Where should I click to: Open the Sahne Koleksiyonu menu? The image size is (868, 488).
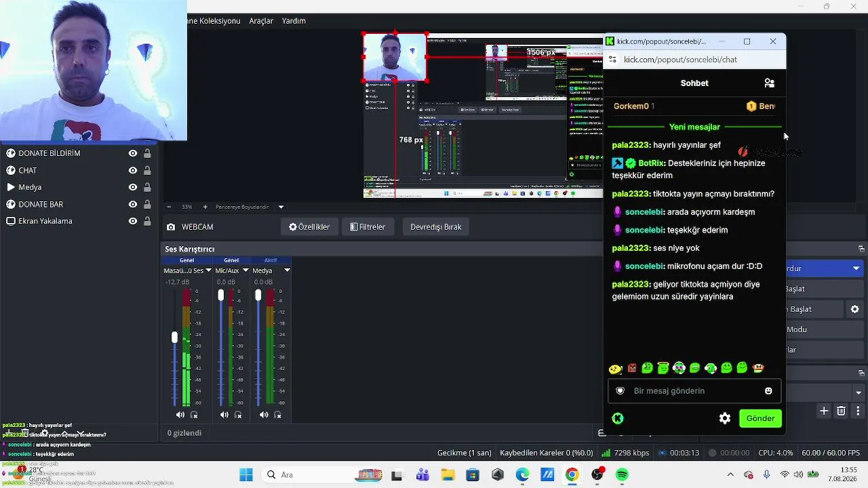[x=214, y=21]
